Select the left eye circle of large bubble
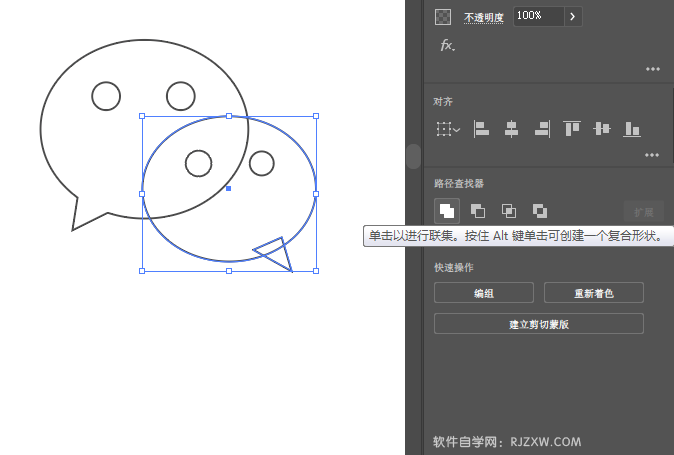Viewport: 674px width, 455px height. pyautogui.click(x=106, y=96)
